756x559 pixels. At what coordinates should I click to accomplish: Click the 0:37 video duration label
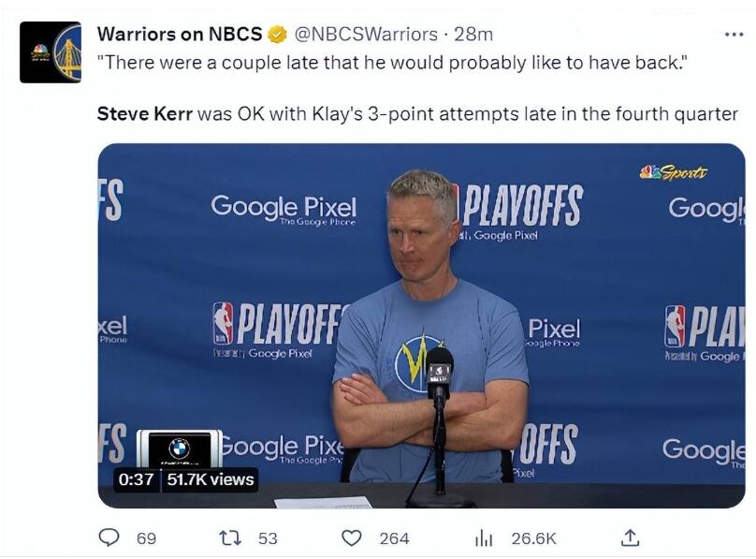pyautogui.click(x=136, y=479)
